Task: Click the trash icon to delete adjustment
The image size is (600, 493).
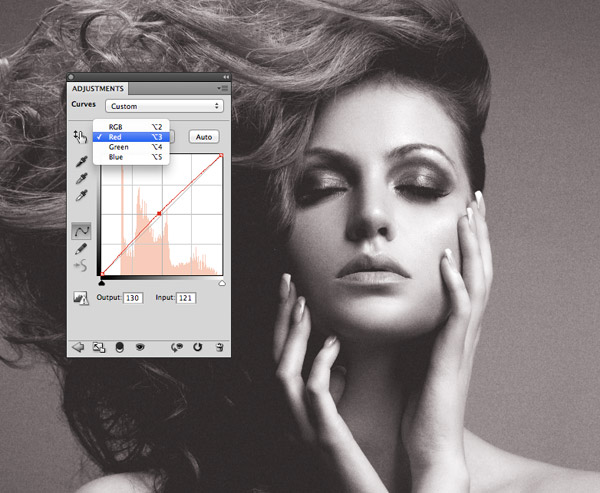Action: click(219, 347)
